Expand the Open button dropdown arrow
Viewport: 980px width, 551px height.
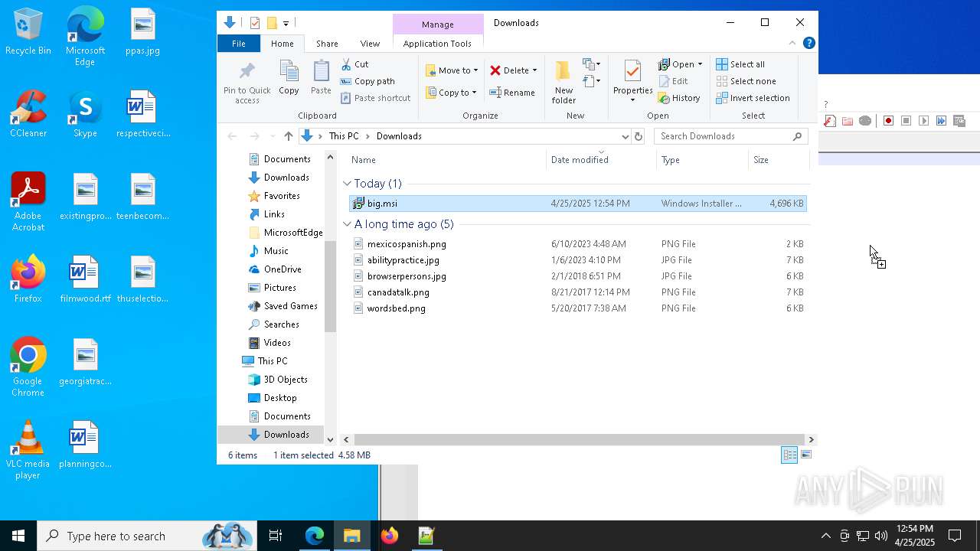700,64
